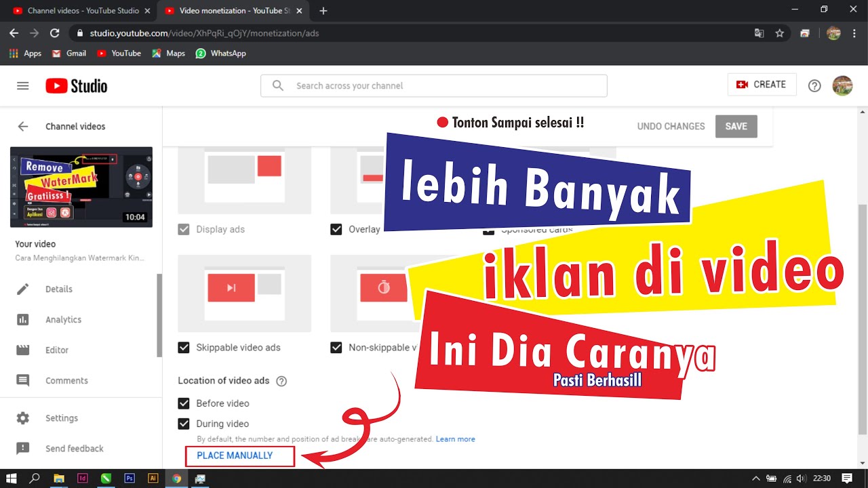Close the Channel videos browser tab
Screen dimensions: 868x488
pyautogui.click(x=147, y=11)
